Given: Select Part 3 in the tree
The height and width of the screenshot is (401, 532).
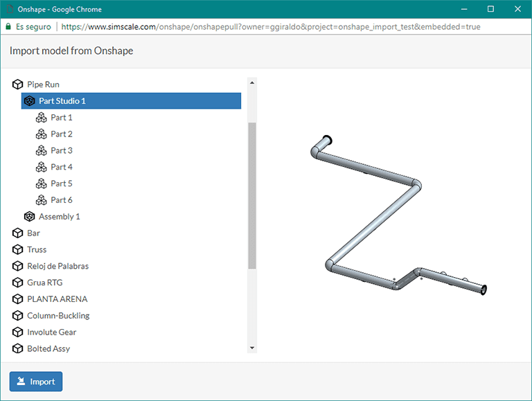Looking at the screenshot, I should coord(62,150).
